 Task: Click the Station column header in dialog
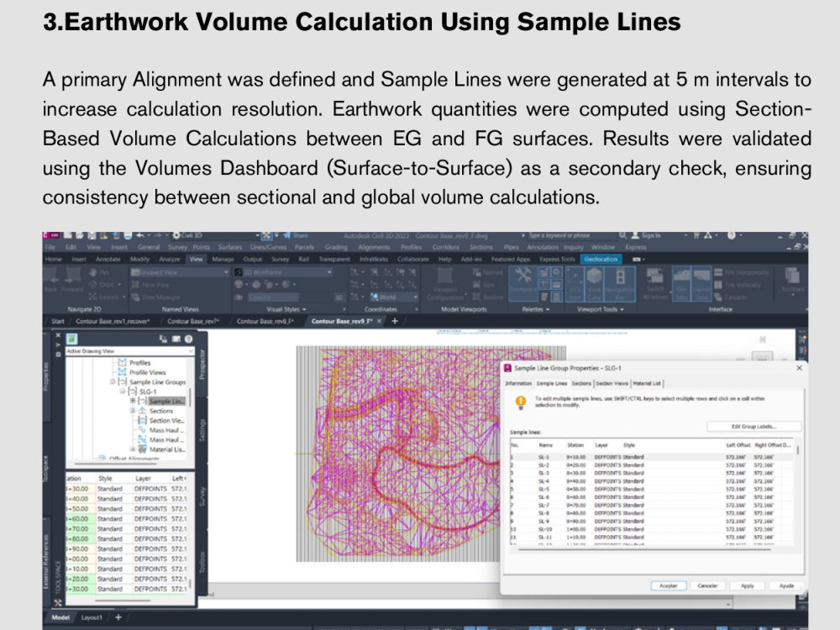575,445
